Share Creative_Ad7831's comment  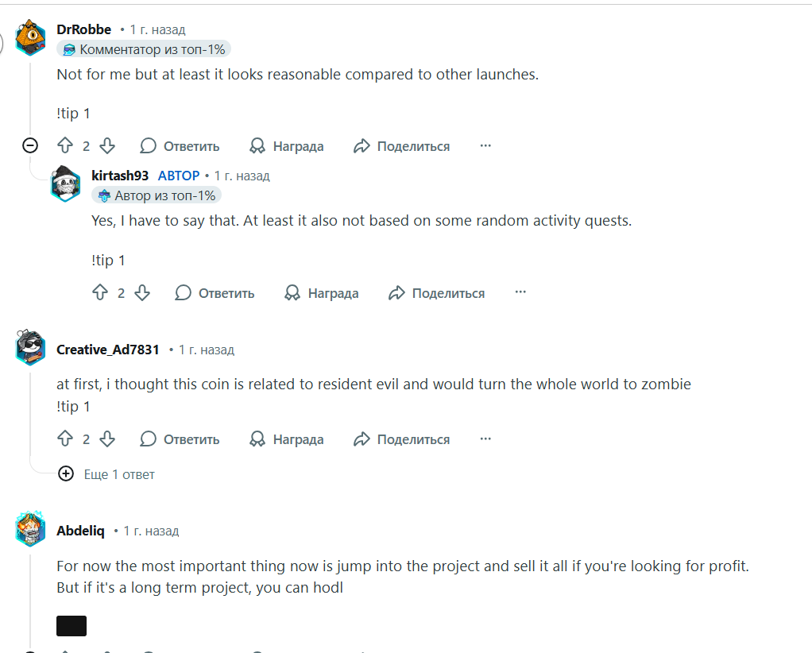click(x=402, y=439)
